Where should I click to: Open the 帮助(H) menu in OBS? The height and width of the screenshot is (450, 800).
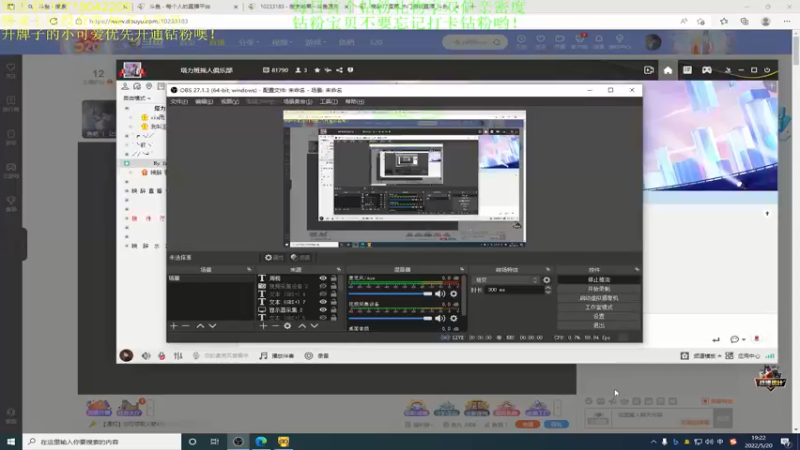pos(355,102)
